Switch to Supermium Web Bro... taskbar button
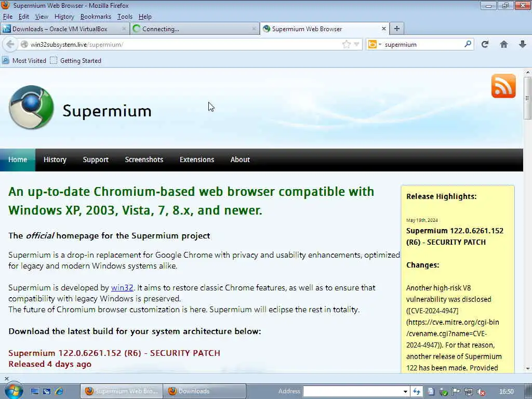 coord(122,391)
